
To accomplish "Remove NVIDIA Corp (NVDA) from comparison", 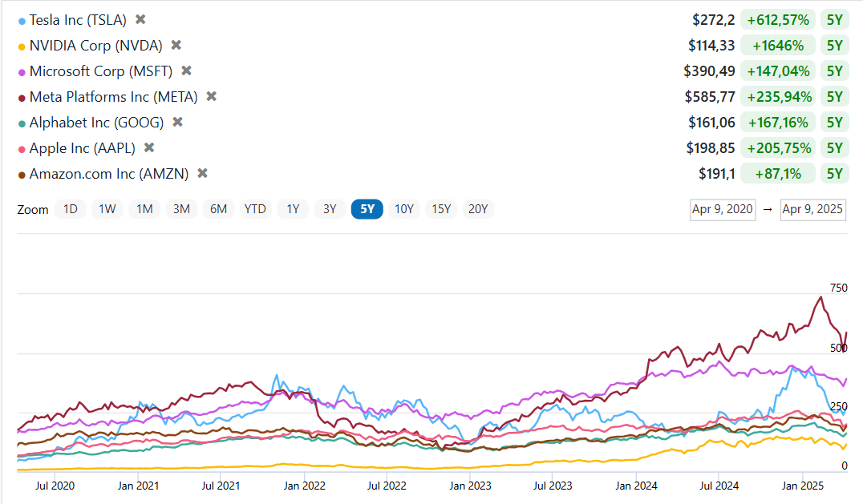I will click(x=176, y=45).
